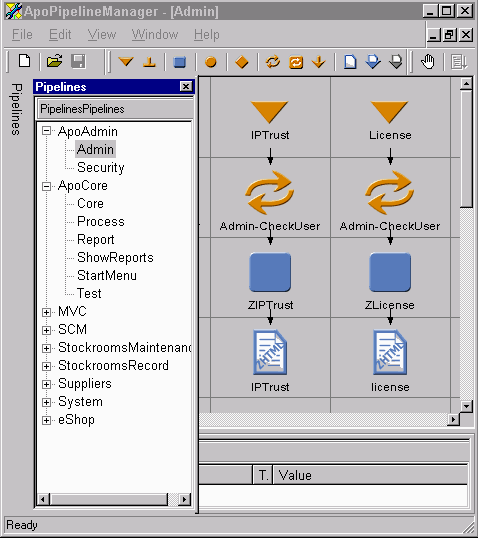Image resolution: width=478 pixels, height=538 pixels.
Task: Click the tree panel scroll-right arrow
Action: point(184,499)
